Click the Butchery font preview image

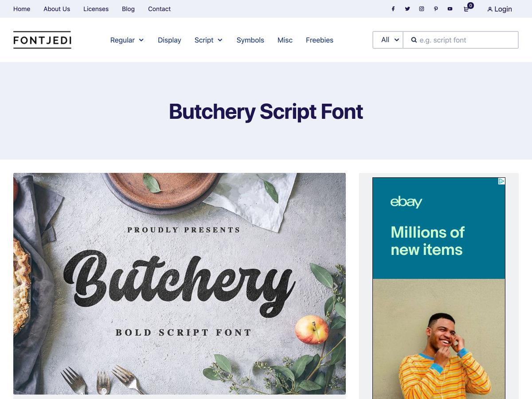(180, 284)
